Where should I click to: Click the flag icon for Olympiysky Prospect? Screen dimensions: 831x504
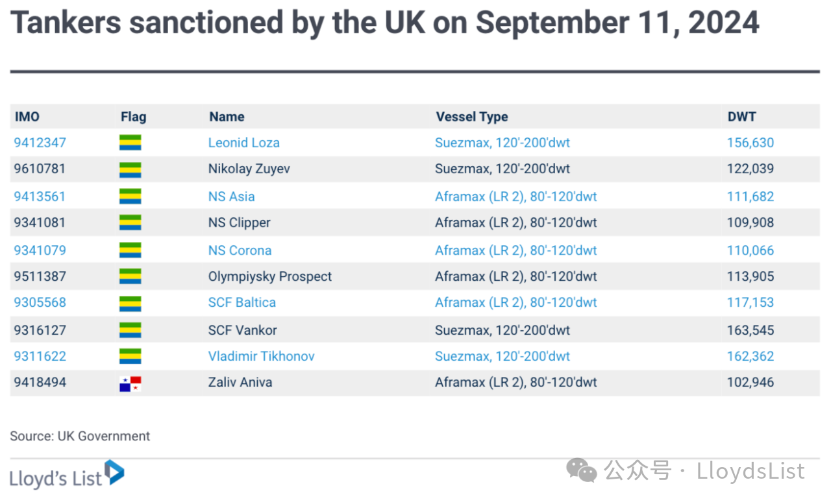click(130, 277)
